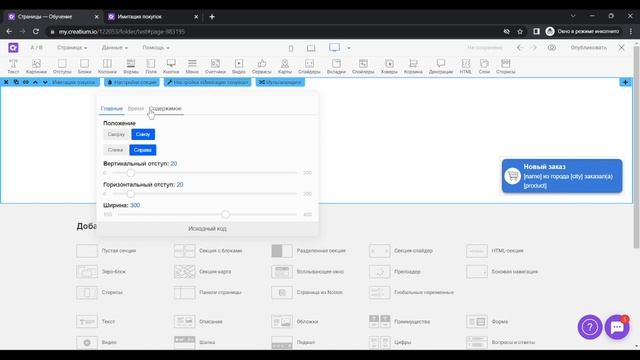Image resolution: width=640 pixels, height=360 pixels.
Task: Move the section down with the arrow
Action: (x=45, y=82)
